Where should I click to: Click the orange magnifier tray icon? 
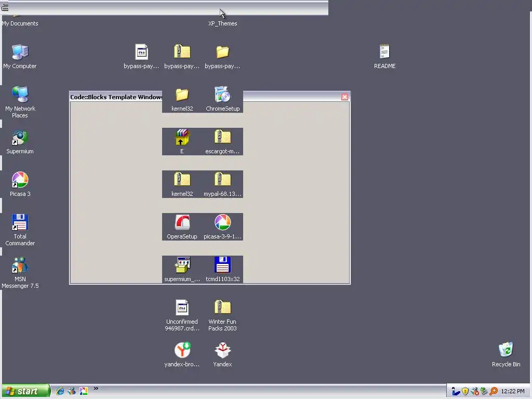pyautogui.click(x=494, y=392)
